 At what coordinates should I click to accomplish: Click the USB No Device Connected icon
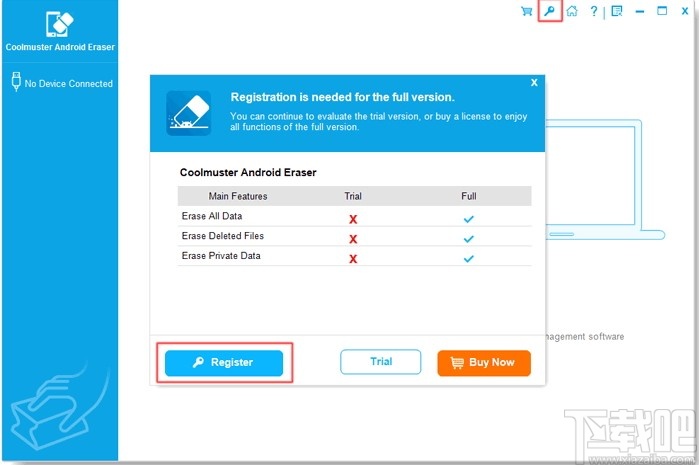16,82
